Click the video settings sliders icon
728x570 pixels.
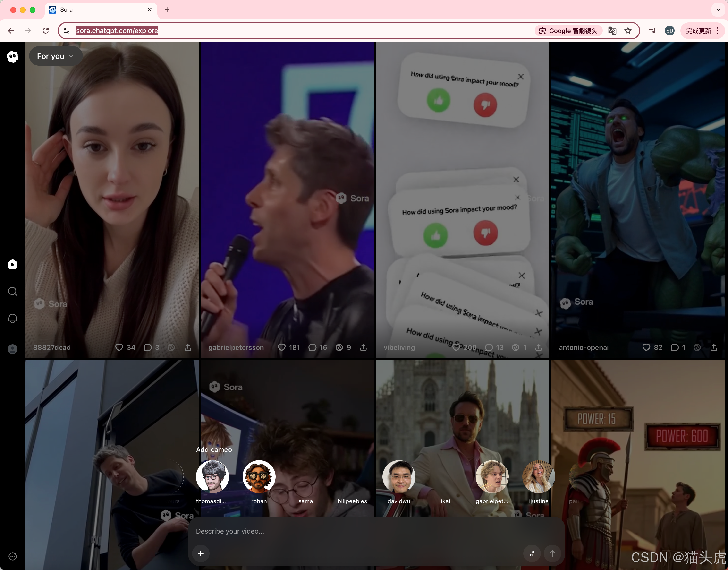pos(532,553)
